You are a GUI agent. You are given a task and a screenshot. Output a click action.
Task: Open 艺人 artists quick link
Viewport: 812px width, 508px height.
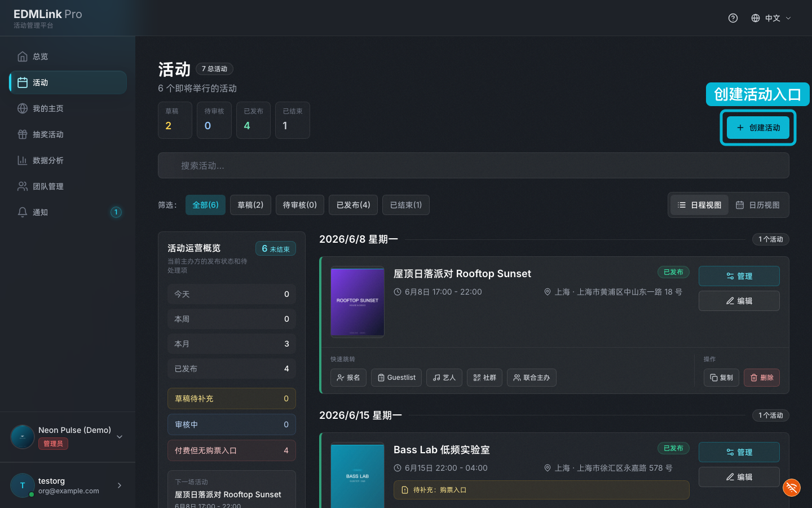pos(444,378)
